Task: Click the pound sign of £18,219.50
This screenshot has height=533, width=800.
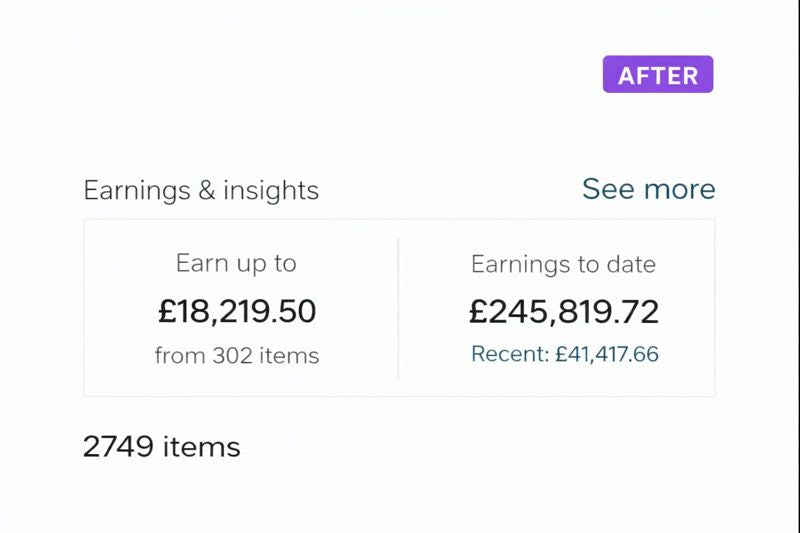Action: [167, 312]
